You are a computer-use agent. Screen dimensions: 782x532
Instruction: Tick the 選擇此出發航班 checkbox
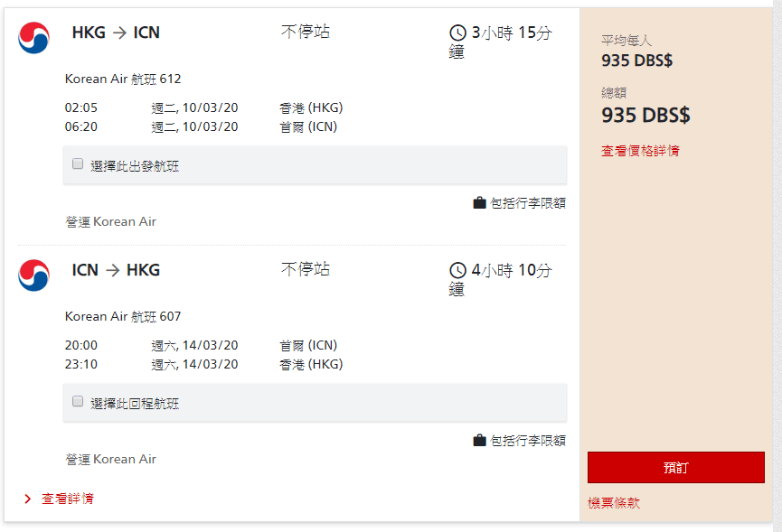click(x=78, y=164)
